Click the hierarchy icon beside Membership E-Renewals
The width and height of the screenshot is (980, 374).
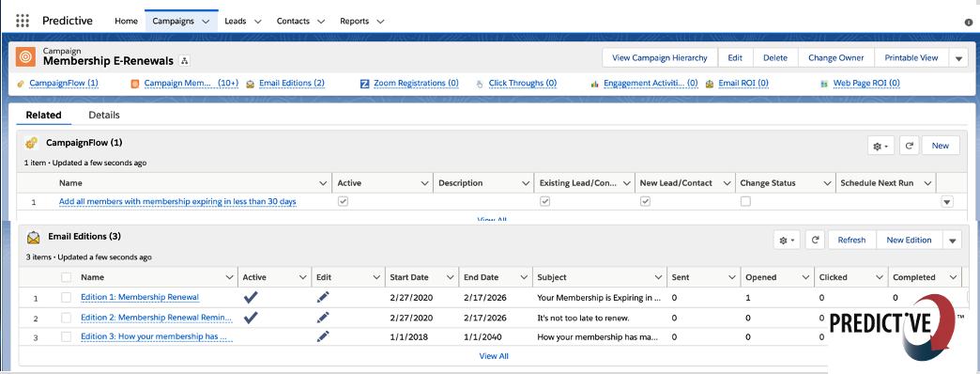tap(184, 61)
